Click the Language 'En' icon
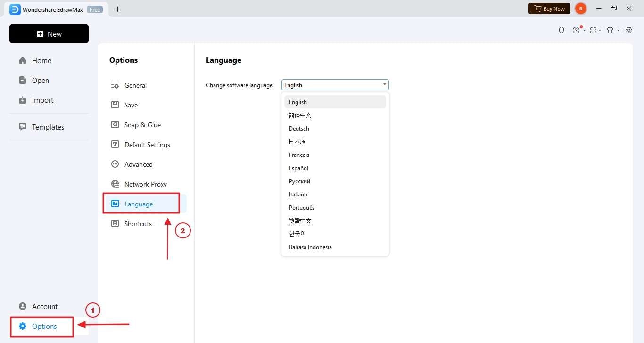The width and height of the screenshot is (644, 343). coord(115,204)
